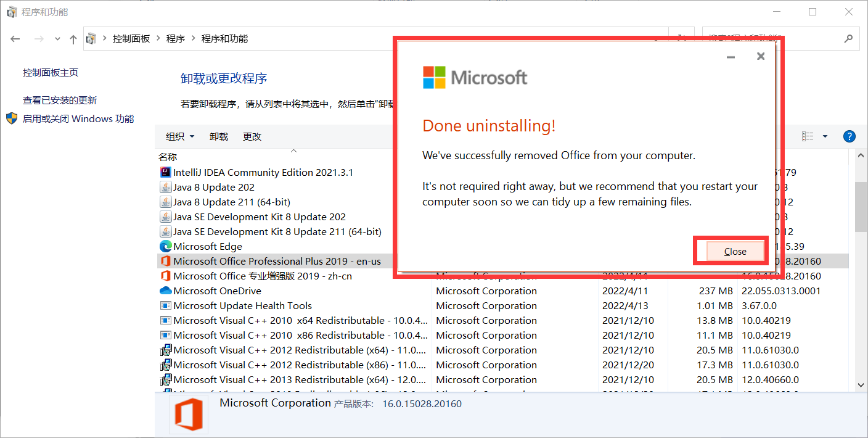This screenshot has height=438, width=868.
Task: Click 更改 in the toolbar
Action: tap(252, 136)
